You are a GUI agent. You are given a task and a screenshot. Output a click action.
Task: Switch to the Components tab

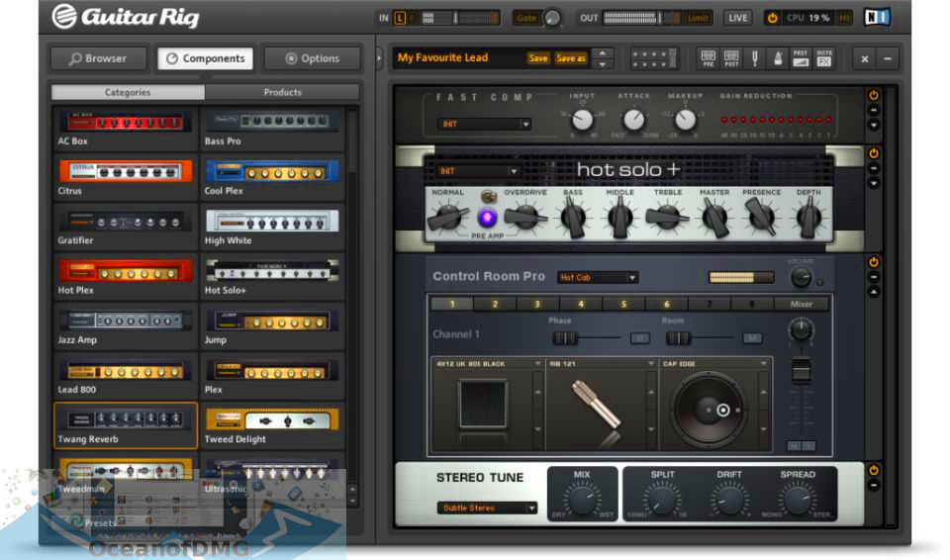(206, 58)
